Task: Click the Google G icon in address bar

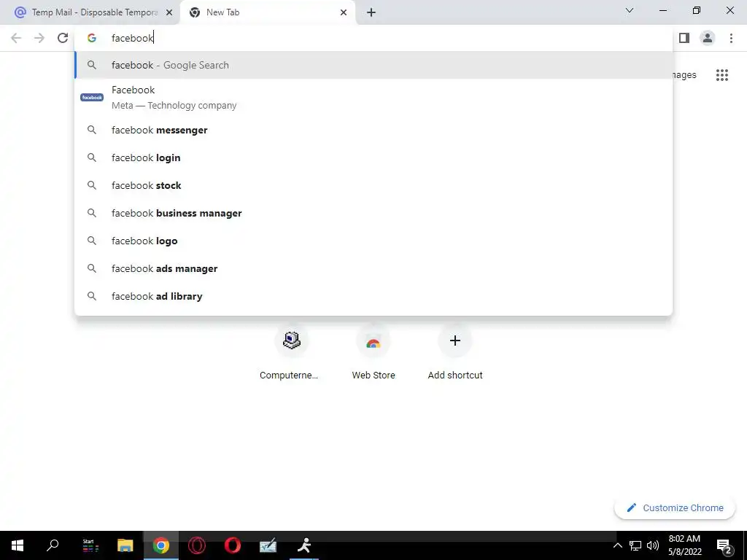Action: (x=92, y=38)
